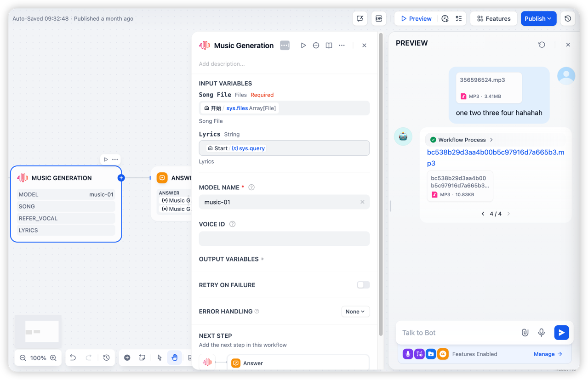588x380 pixels.
Task: Click the paperclip attach file icon
Action: tap(525, 333)
